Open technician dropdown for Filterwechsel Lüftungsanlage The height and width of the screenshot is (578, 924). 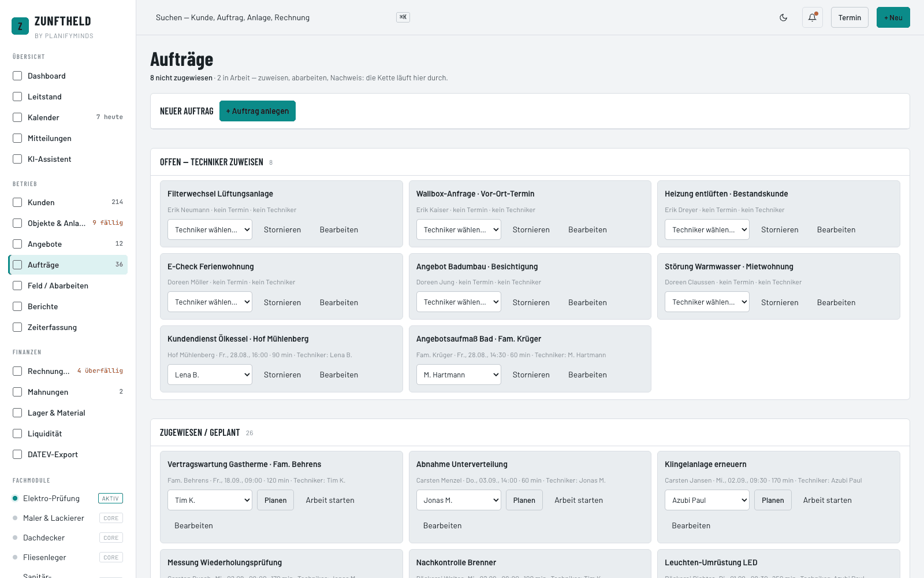click(210, 229)
